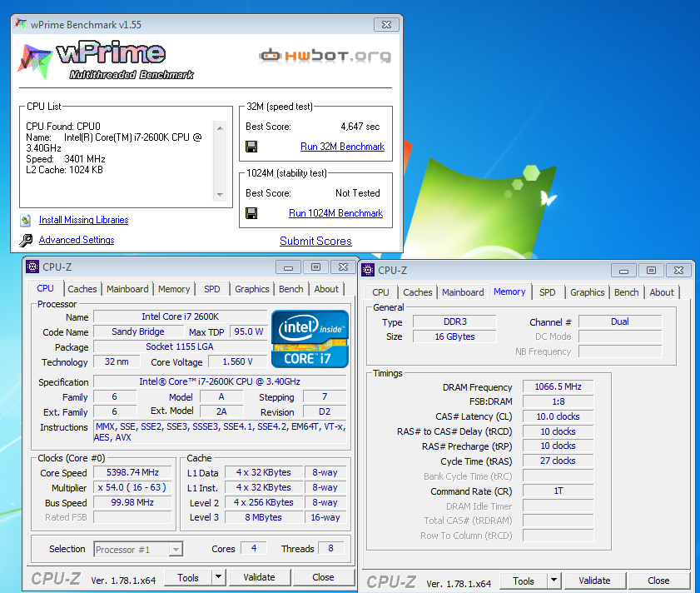This screenshot has height=593, width=700.
Task: Click Close button in right CPU-Z window
Action: [x=658, y=580]
